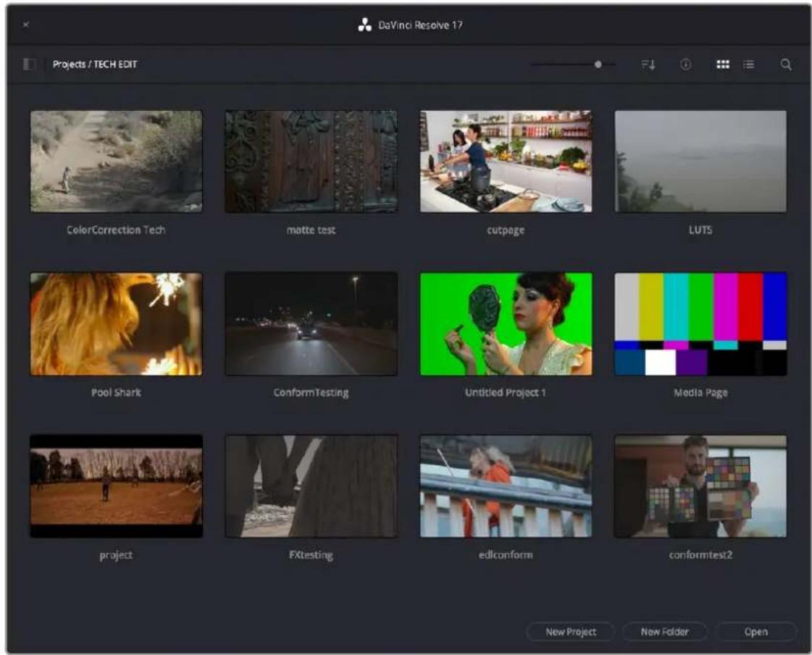Click the 'FXtesting' project name label
The image size is (812, 655).
pyautogui.click(x=311, y=555)
